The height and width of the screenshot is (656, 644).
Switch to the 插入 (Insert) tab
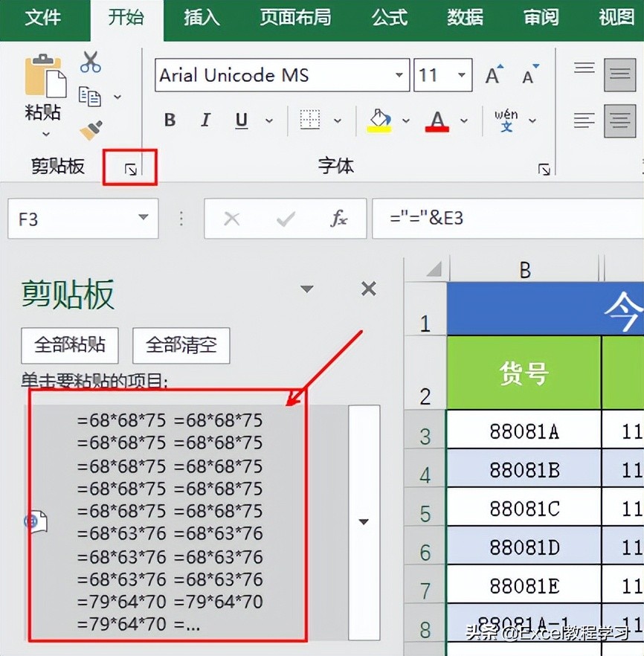tap(202, 18)
